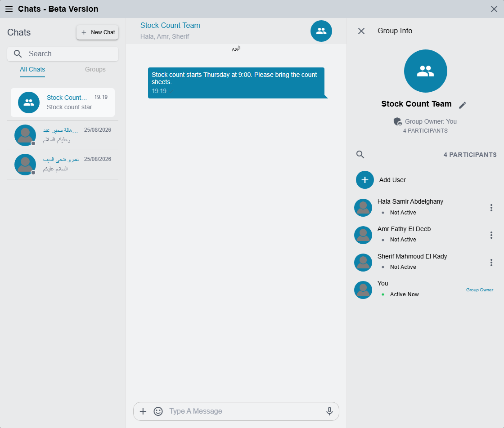The image size is (504, 428).
Task: Click the Stock Count Team header title
Action: pos(170,25)
